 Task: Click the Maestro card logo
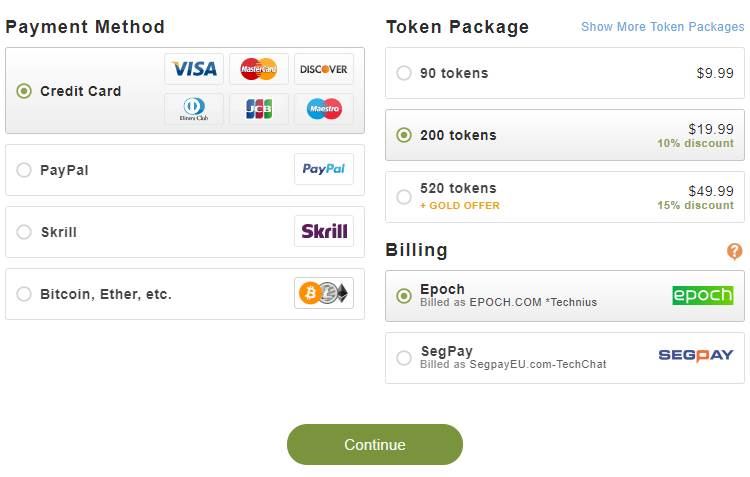324,109
